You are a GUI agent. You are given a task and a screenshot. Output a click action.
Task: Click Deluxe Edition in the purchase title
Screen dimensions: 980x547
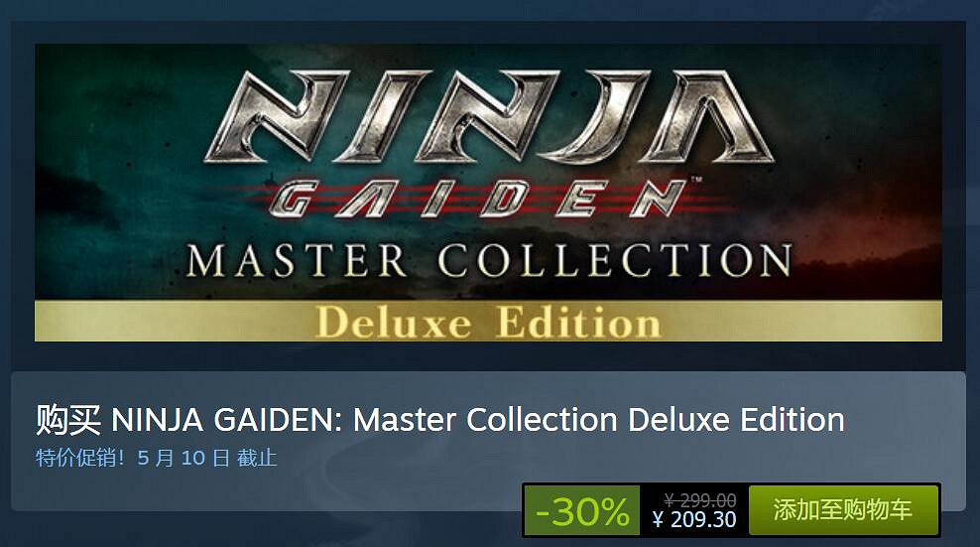(736, 420)
